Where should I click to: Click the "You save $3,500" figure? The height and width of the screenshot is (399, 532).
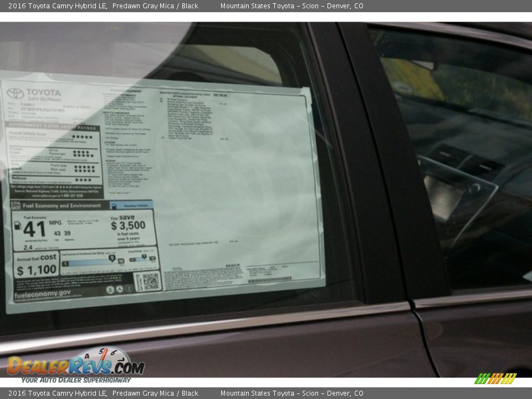pos(128,223)
